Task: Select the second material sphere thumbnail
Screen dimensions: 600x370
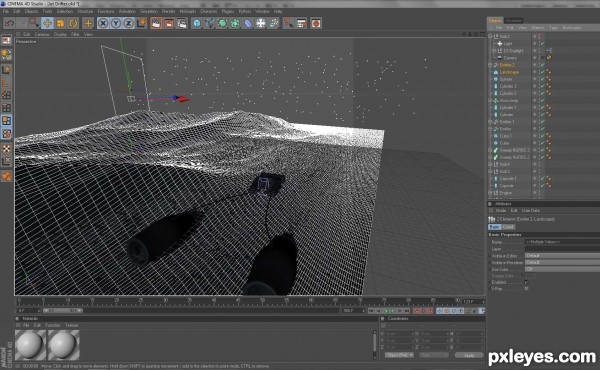Action: pyautogui.click(x=64, y=345)
